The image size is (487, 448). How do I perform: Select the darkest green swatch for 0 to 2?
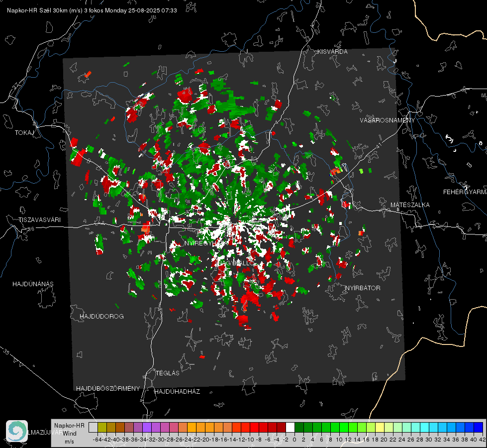pos(299,427)
